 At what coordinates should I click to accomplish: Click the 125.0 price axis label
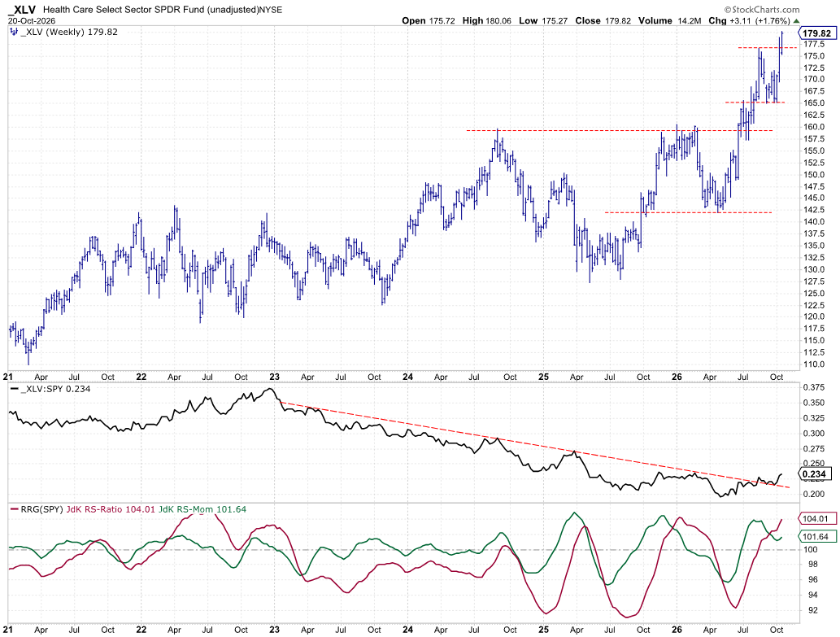[x=814, y=293]
